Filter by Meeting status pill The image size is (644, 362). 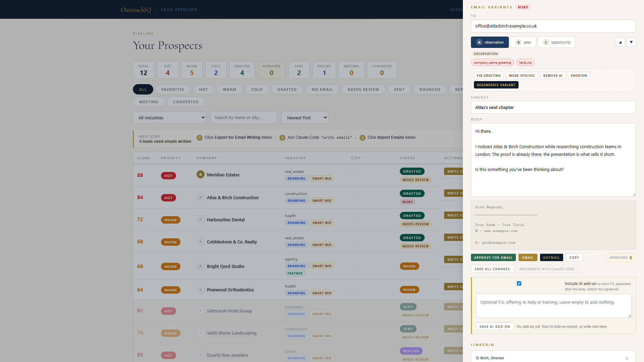[x=149, y=102]
